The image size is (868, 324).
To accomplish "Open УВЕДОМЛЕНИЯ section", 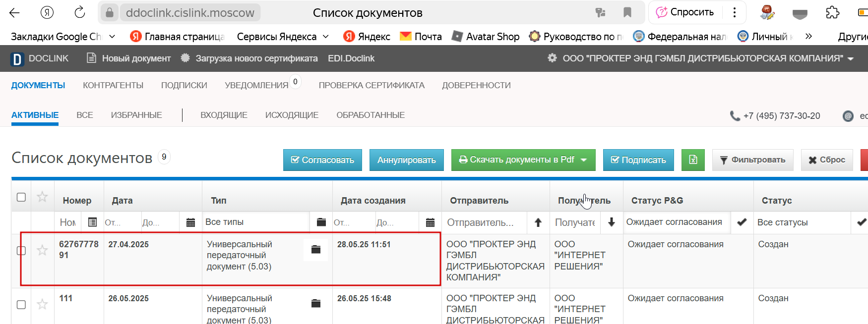I will pyautogui.click(x=256, y=85).
